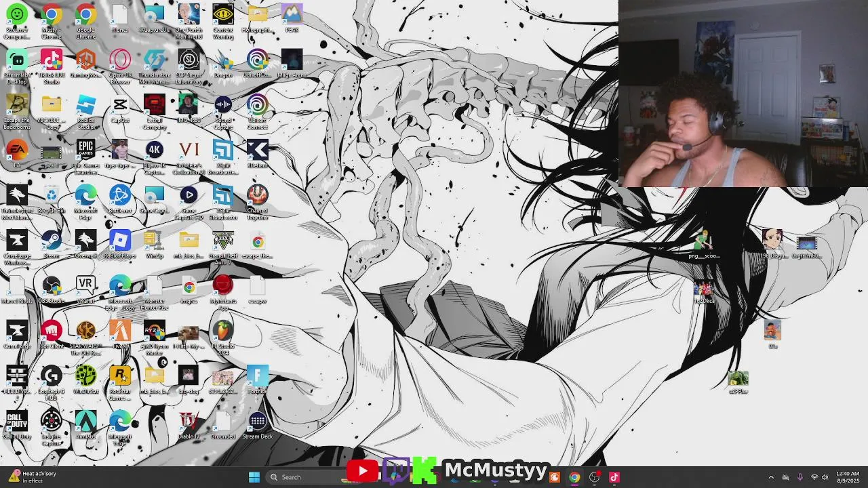Open the Ubisoft Connect shortcut
This screenshot has width=868, height=488.
[x=257, y=112]
